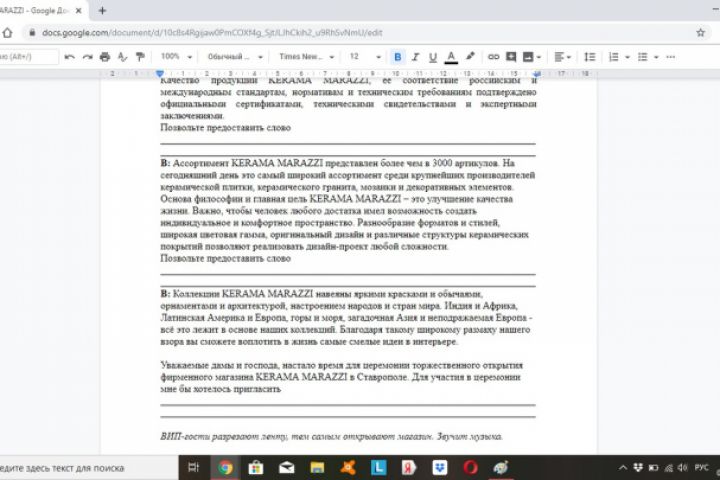Click the text "Позвольте предоставить слово" under first paragraph
This screenshot has height=480, width=720.
click(225, 128)
